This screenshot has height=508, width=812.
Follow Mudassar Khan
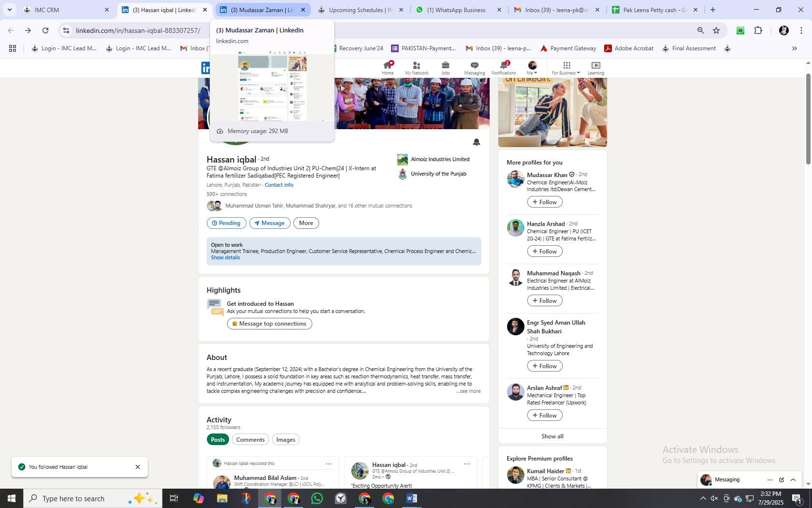(x=545, y=202)
